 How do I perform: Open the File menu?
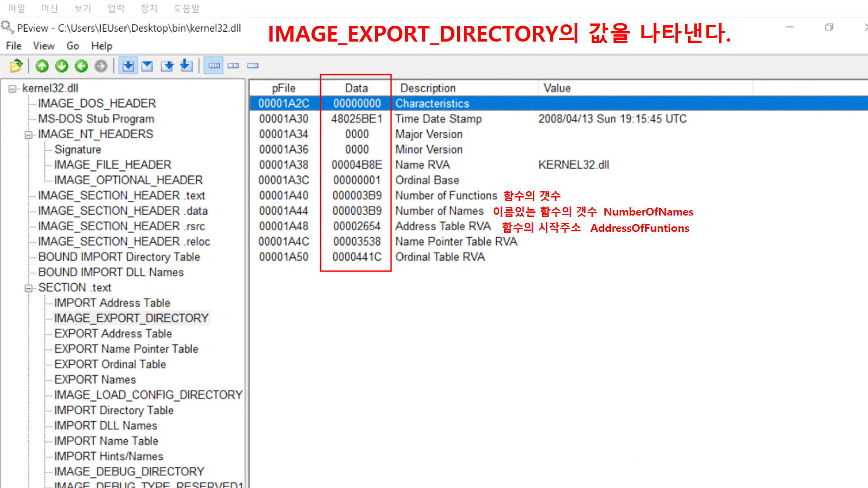tap(14, 46)
